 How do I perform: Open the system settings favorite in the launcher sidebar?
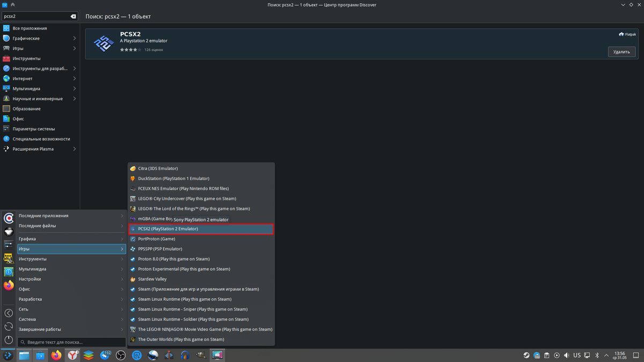point(9,245)
